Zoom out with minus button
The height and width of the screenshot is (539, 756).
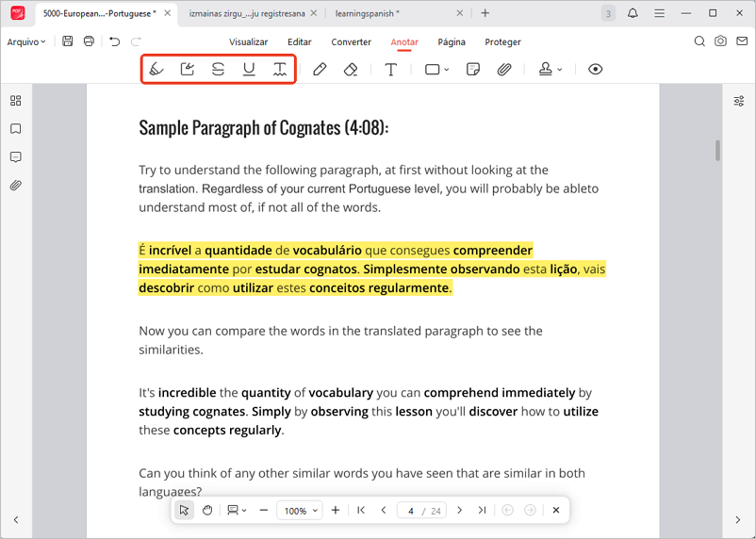[263, 510]
